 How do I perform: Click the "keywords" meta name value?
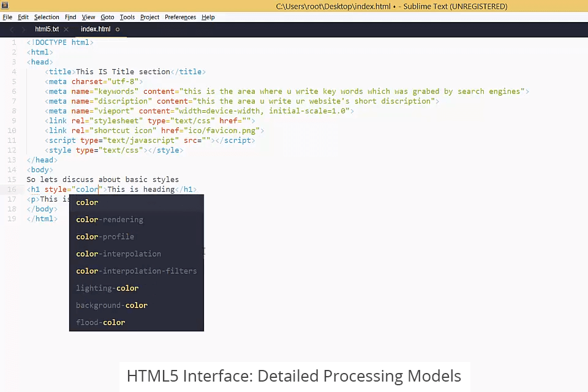pos(116,91)
